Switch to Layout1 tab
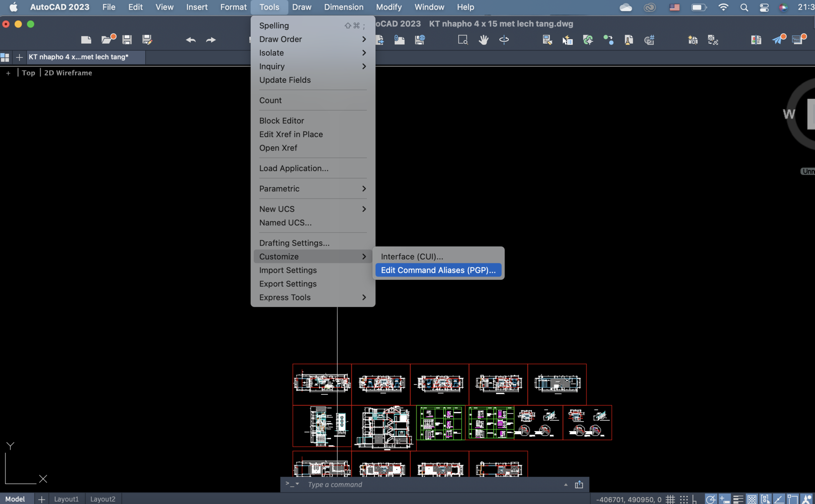 (x=66, y=499)
